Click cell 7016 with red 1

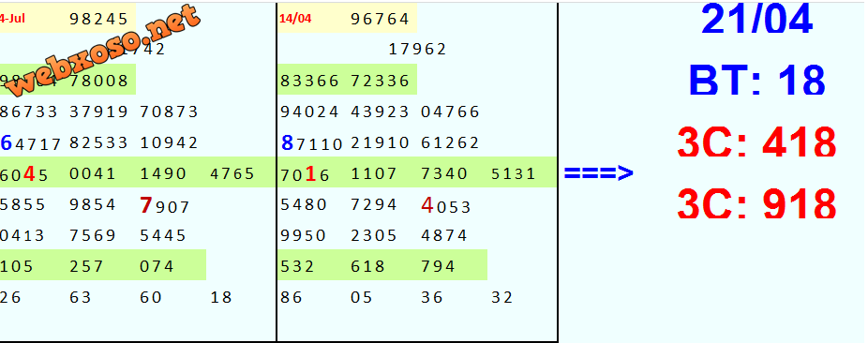(306, 174)
